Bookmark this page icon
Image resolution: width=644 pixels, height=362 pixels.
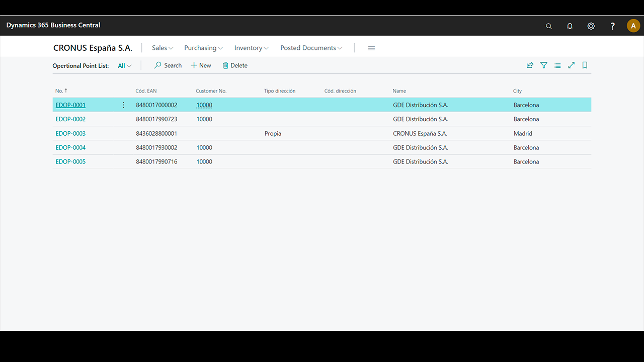pyautogui.click(x=585, y=65)
